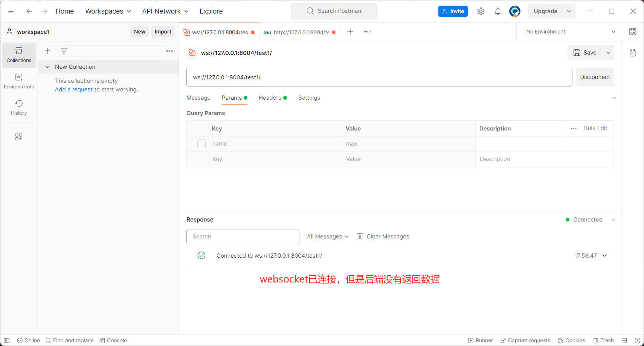Select the Params tab
Image resolution: width=644 pixels, height=346 pixels.
[x=234, y=98]
